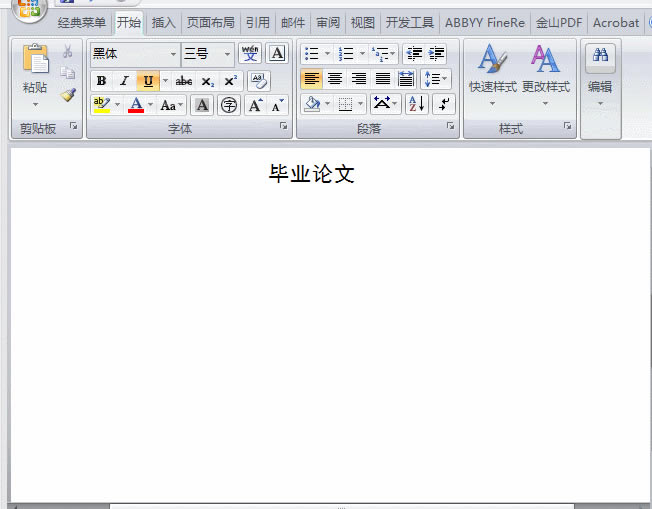This screenshot has width=652, height=509.
Task: Apply strikethrough with the abc icon
Action: pyautogui.click(x=184, y=81)
